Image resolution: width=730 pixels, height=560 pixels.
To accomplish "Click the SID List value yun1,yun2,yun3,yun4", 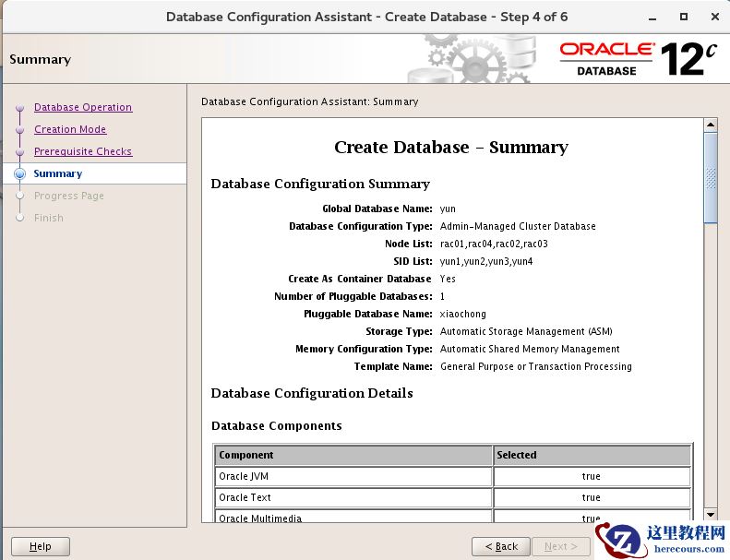I will pyautogui.click(x=486, y=262).
